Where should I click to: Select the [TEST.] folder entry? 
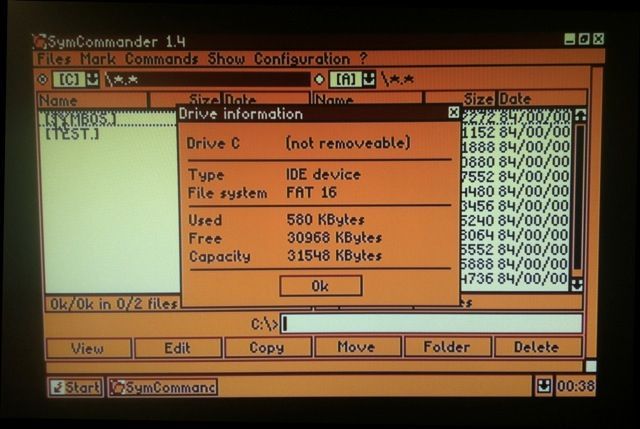(72, 133)
